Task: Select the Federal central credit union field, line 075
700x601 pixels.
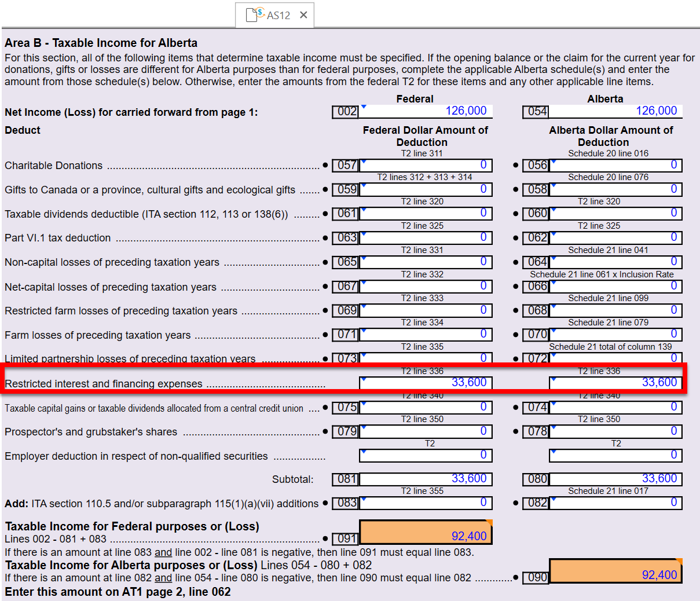Action: tap(426, 407)
